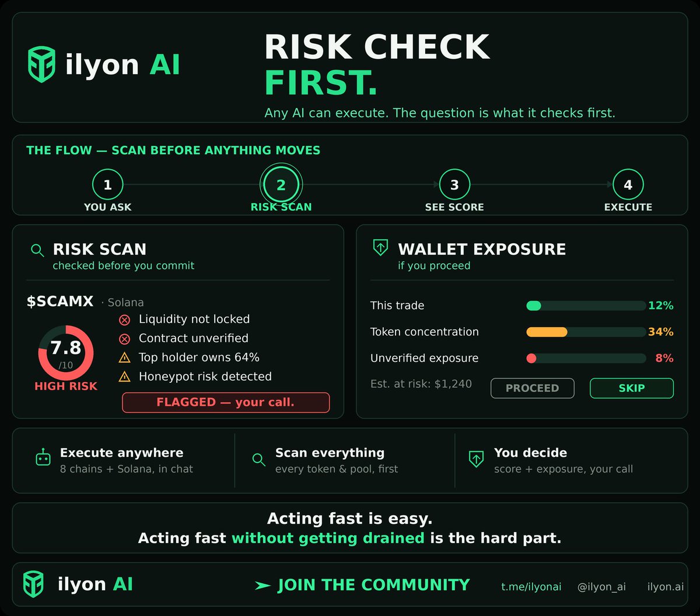700x616 pixels.
Task: Click red X icon beside Liquidity not locked
Action: 124,320
